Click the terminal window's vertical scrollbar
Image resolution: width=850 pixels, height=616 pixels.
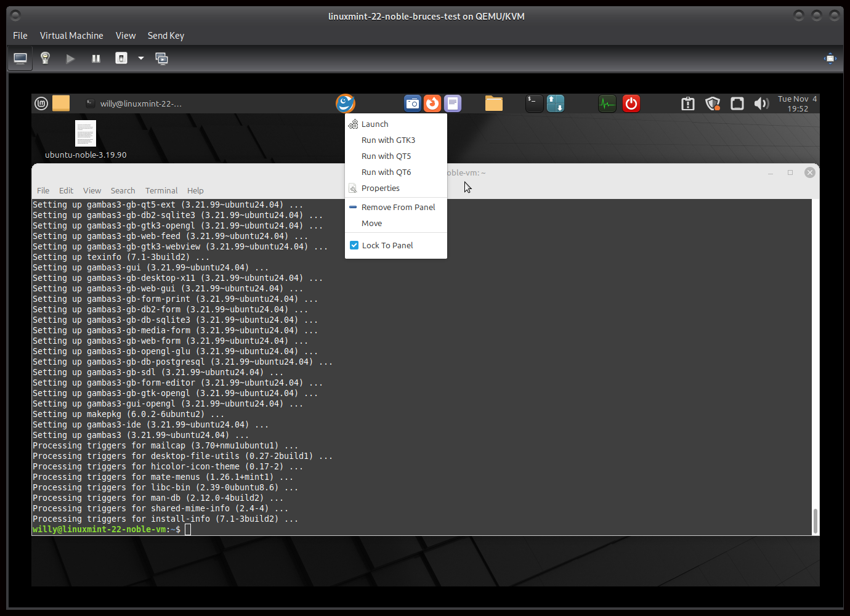pyautogui.click(x=815, y=521)
